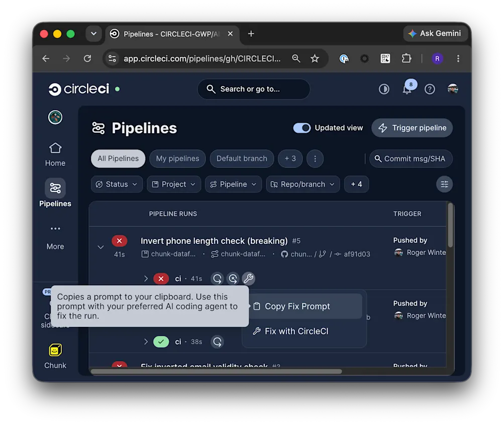Click the vertical scrollbar of pipeline table
This screenshot has width=504, height=425.
click(450, 225)
